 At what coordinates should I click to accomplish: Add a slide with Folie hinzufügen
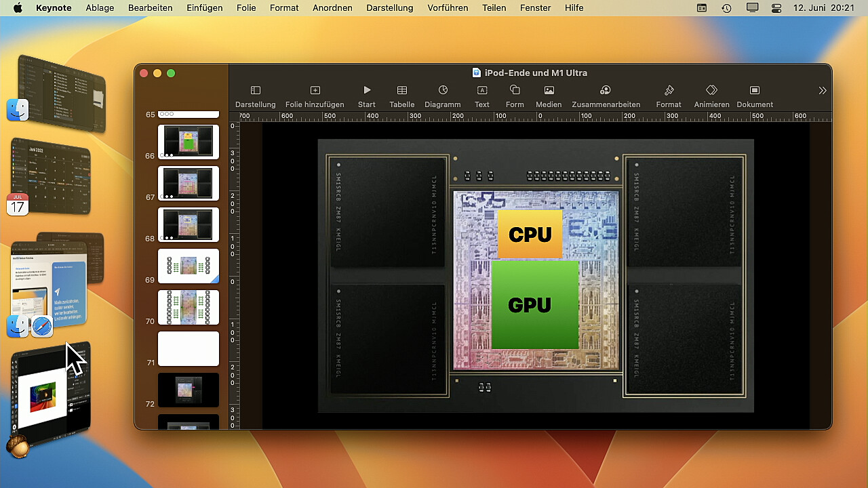pyautogui.click(x=315, y=97)
